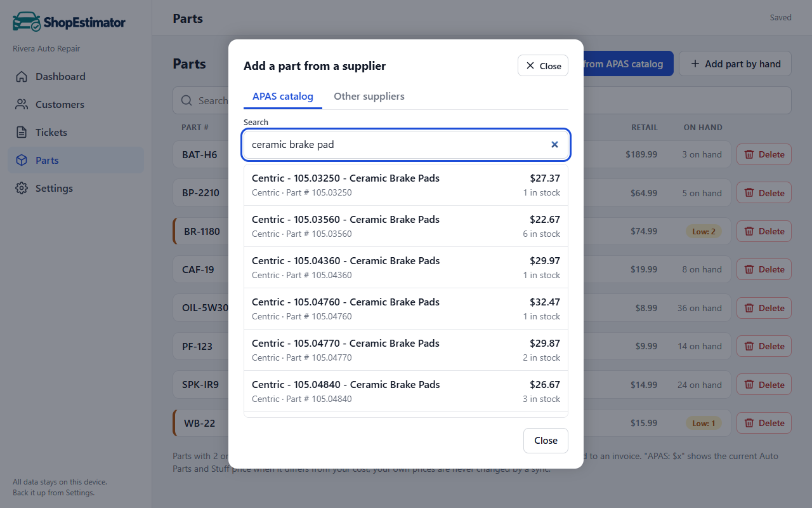Click the ShopEstimator car logo icon

(x=26, y=22)
